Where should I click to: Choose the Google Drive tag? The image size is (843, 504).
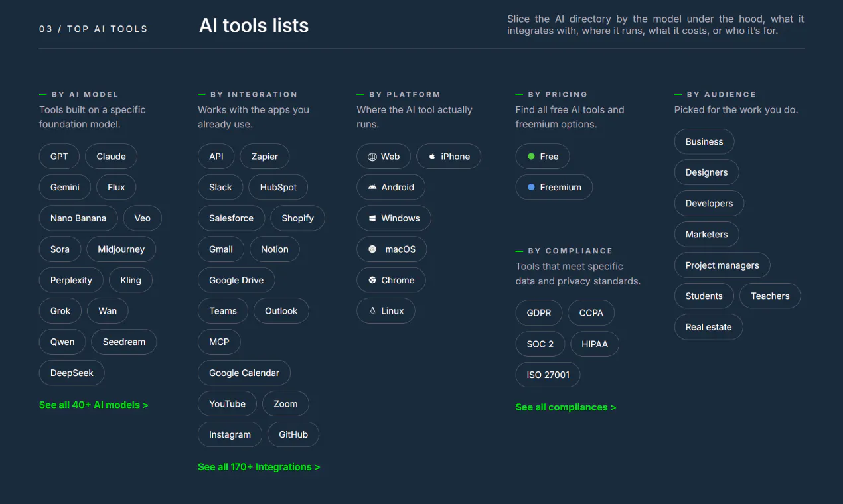click(x=236, y=280)
